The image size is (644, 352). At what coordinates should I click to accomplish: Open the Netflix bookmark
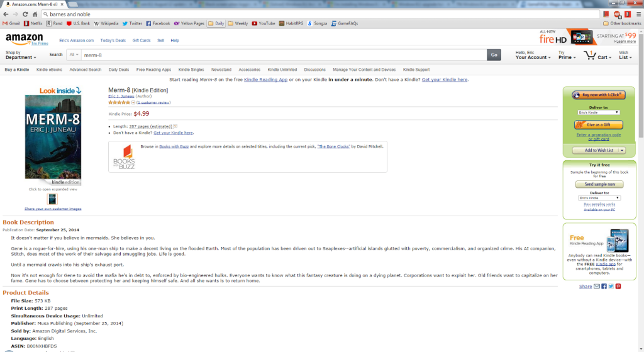(33, 23)
